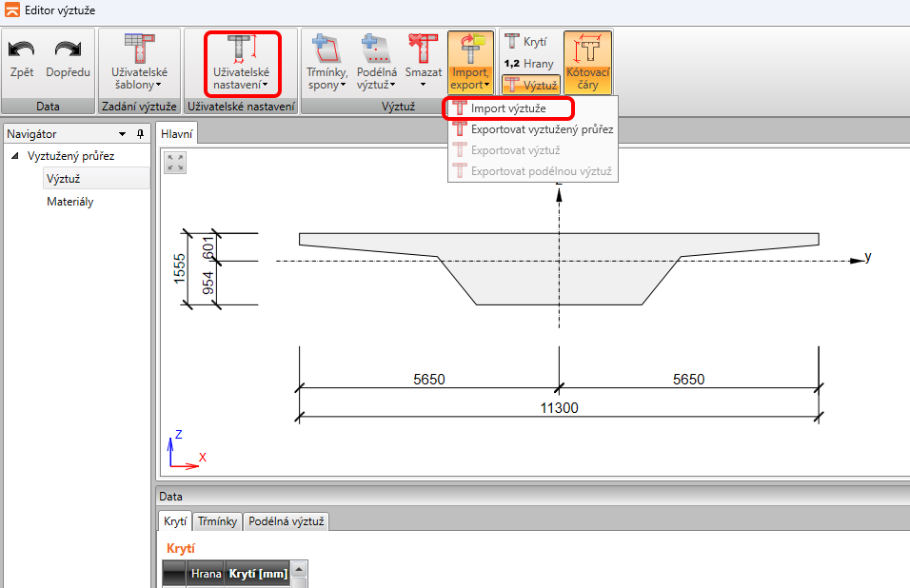
Task: Toggle the Hrany edge numbering display
Action: coord(529,64)
